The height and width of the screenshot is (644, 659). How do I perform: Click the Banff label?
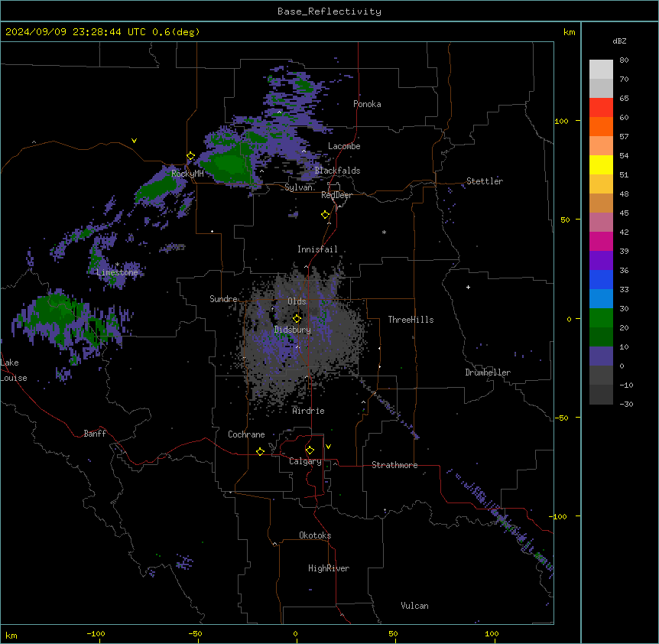pyautogui.click(x=95, y=434)
